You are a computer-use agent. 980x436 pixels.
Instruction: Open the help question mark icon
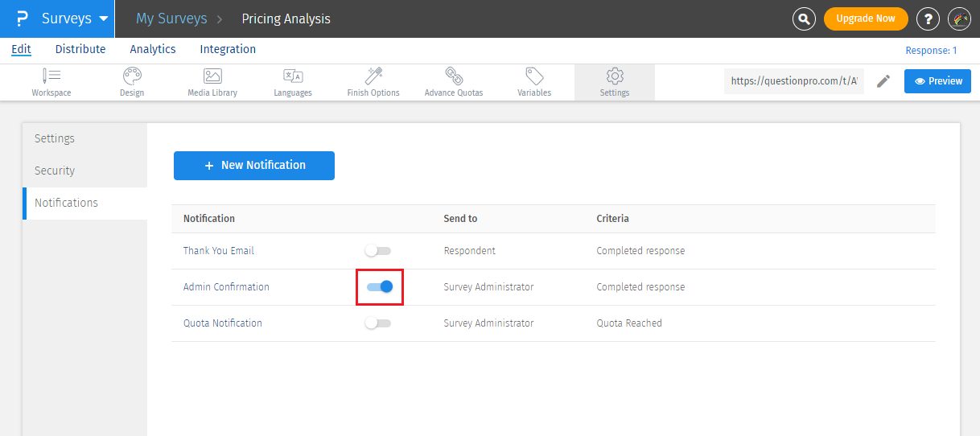(928, 19)
